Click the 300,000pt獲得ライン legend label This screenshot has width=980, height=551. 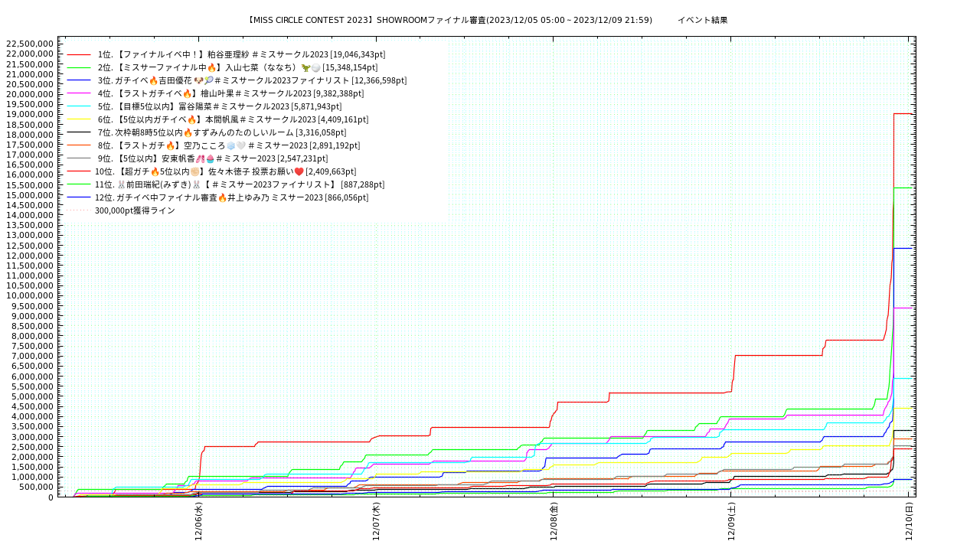pyautogui.click(x=135, y=210)
